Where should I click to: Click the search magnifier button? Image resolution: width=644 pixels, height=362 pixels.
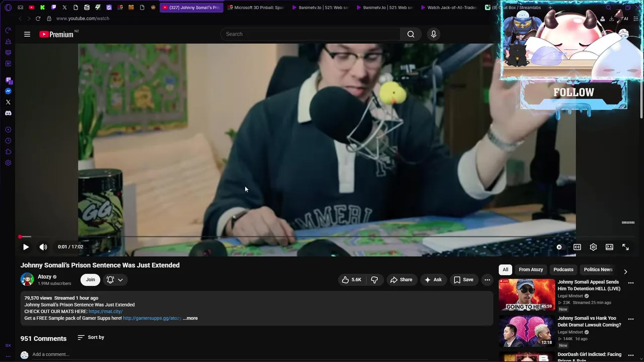(411, 34)
